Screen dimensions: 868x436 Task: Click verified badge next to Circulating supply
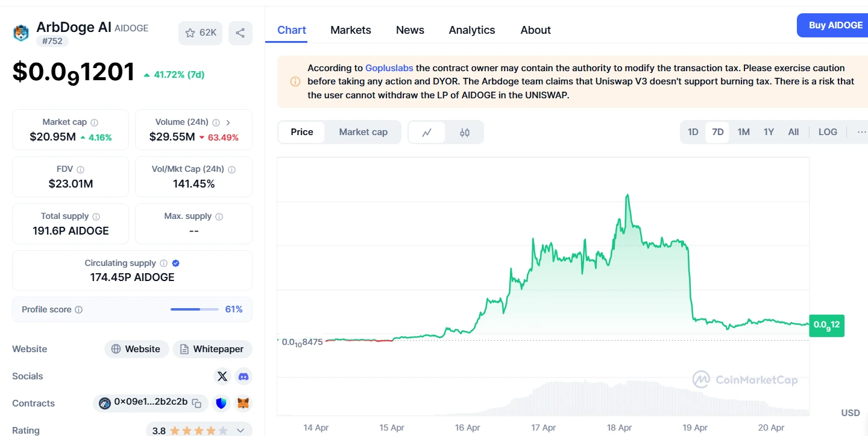(x=175, y=264)
